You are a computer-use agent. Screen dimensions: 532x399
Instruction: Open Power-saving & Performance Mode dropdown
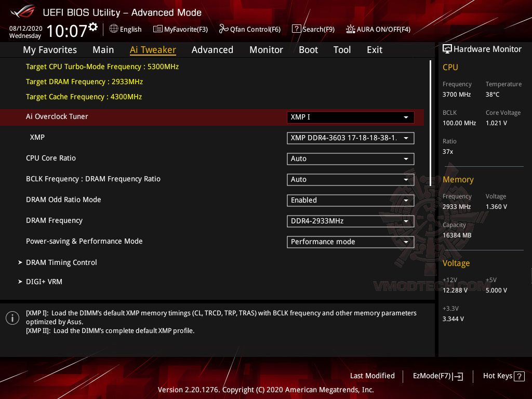tap(351, 242)
